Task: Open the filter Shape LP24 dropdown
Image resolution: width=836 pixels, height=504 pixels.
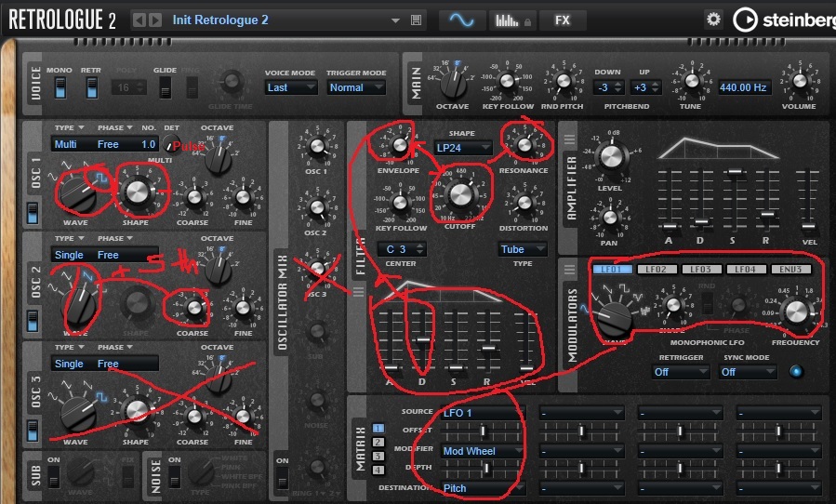Action: click(x=462, y=147)
